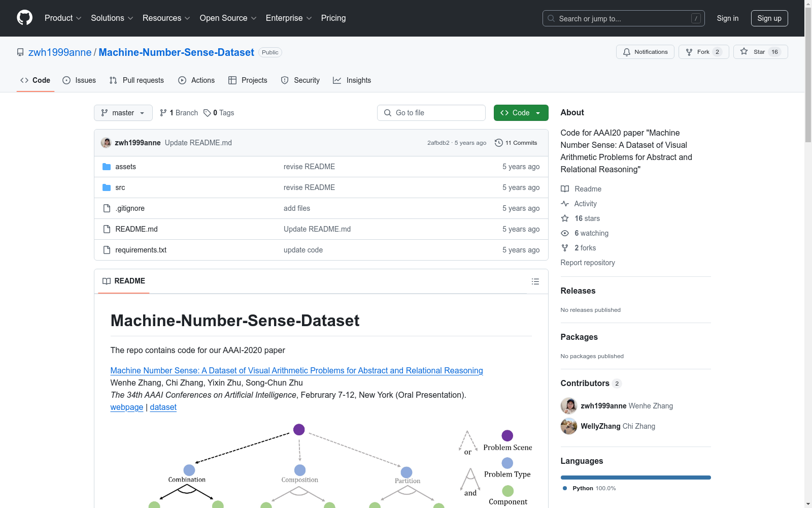Go to the Actions tab
Viewport: 812px width, 508px height.
196,80
